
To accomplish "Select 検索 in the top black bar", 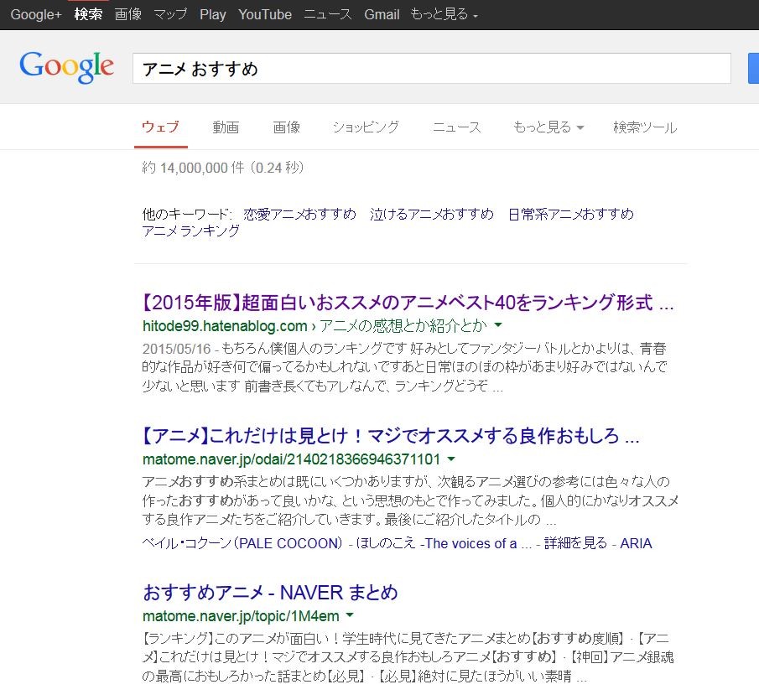I will coord(88,14).
